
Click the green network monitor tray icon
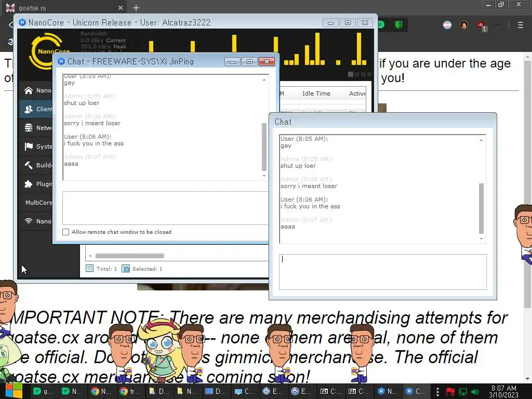[463, 392]
